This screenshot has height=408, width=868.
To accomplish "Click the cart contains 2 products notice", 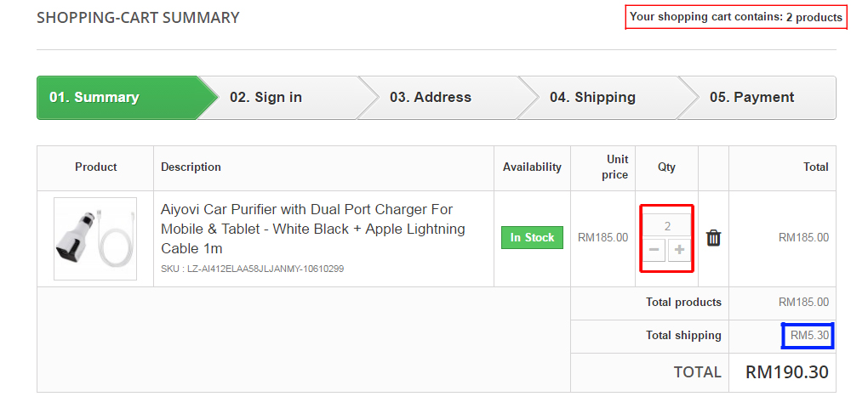I will click(736, 17).
